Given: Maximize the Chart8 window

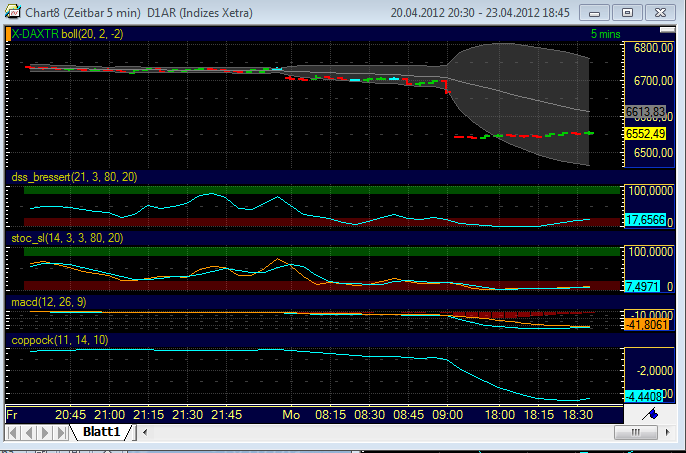Looking at the screenshot, I should [x=627, y=12].
